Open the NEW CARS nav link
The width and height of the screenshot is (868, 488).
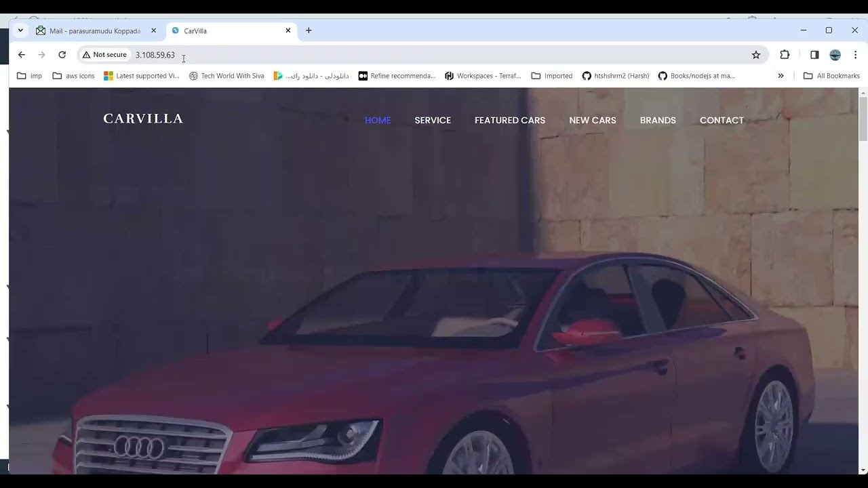click(x=593, y=120)
